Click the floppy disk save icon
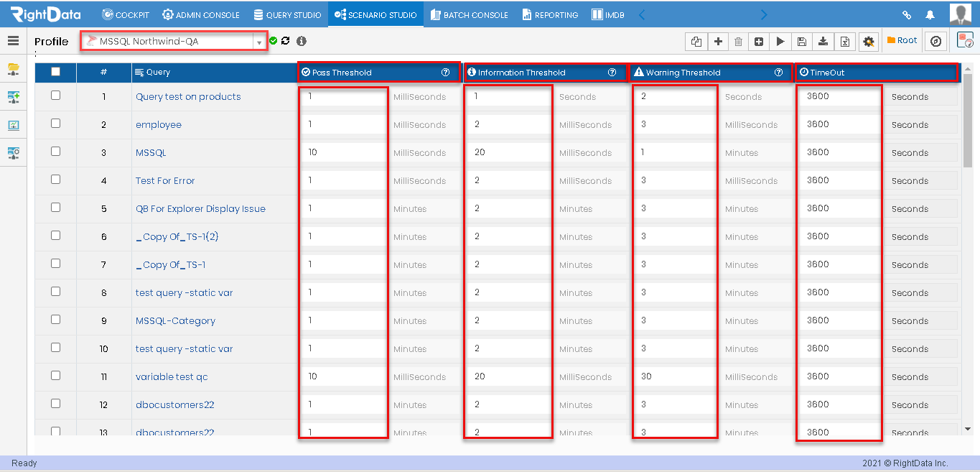 coord(802,42)
